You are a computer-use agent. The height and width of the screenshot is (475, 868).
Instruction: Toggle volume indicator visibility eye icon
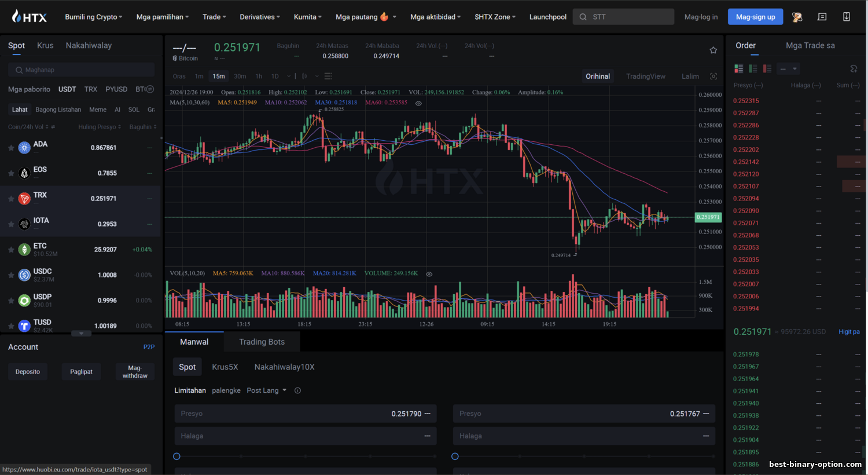(429, 274)
